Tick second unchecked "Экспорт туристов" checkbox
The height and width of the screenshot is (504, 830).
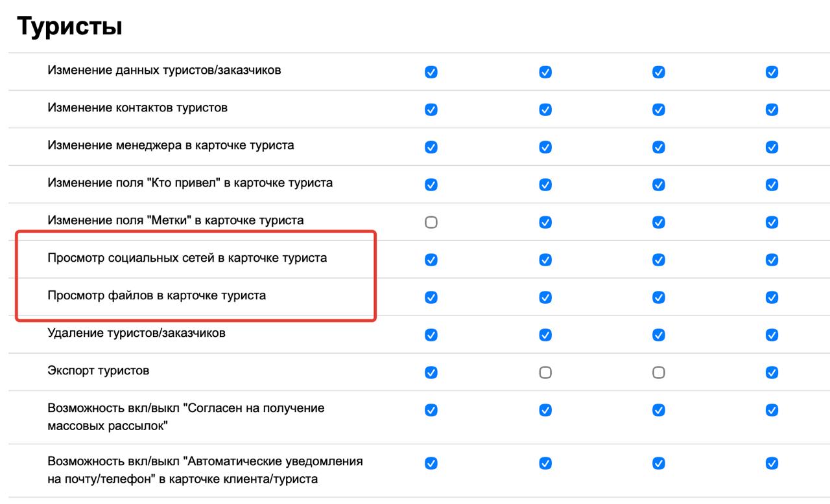[x=659, y=372]
